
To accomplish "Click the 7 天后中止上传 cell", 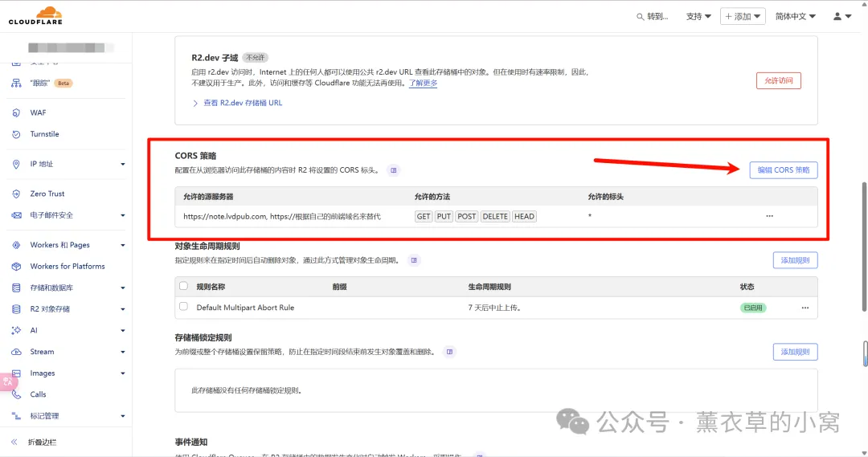I will click(494, 308).
